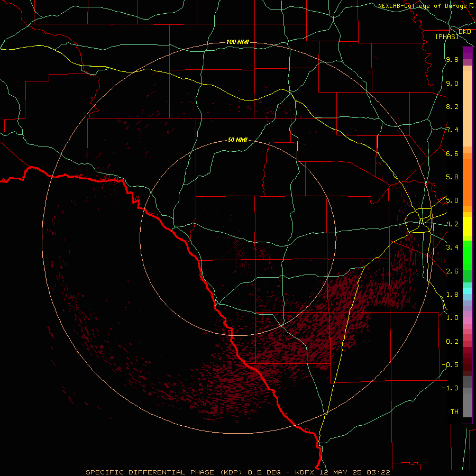This screenshot has height=476, width=476.
Task: Click the 4.2 value on the color scale
Action: click(452, 224)
